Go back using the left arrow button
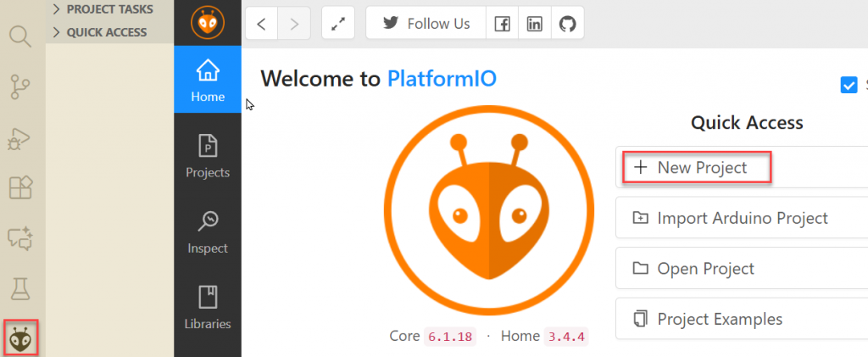This screenshot has height=357, width=868. point(261,24)
